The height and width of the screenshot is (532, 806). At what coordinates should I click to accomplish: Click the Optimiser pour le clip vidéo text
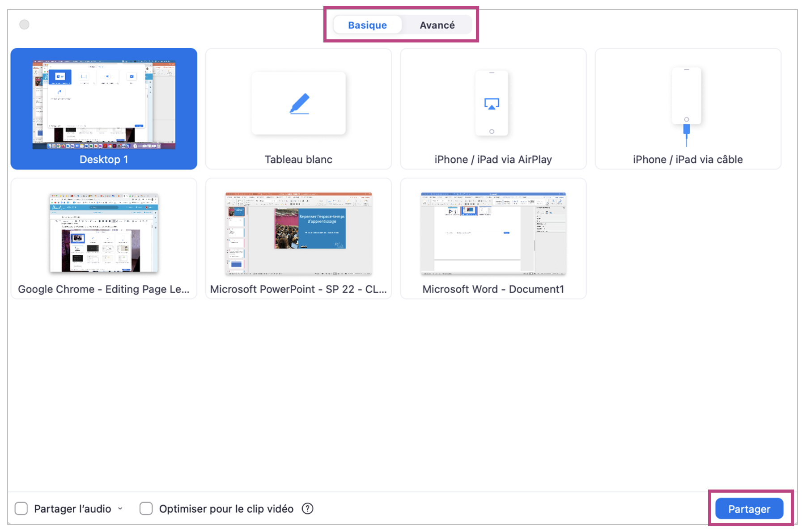pos(226,509)
